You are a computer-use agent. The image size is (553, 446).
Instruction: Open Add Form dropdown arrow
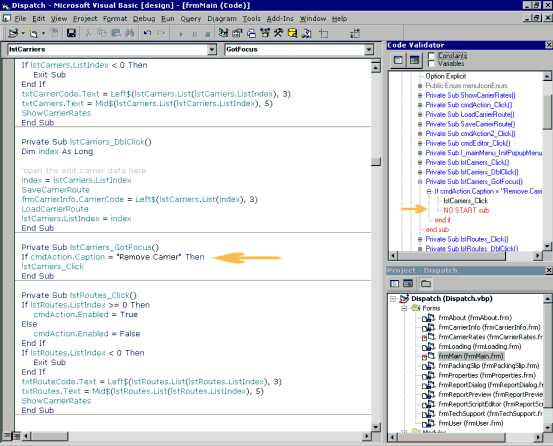[x=43, y=33]
